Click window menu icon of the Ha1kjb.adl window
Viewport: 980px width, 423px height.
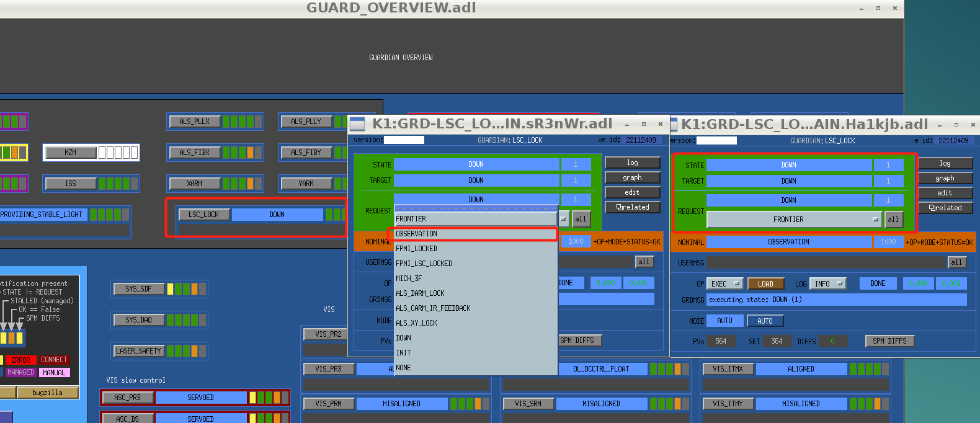tap(674, 125)
